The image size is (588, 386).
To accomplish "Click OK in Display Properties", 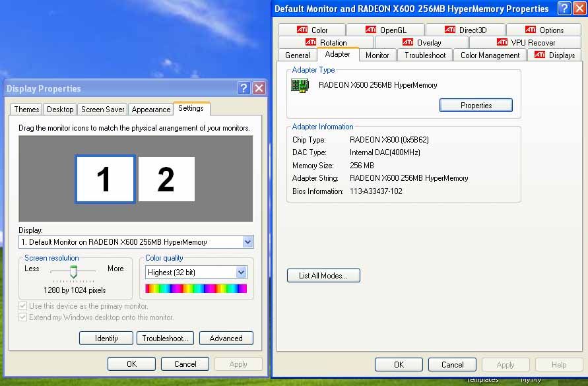I will tap(131, 364).
